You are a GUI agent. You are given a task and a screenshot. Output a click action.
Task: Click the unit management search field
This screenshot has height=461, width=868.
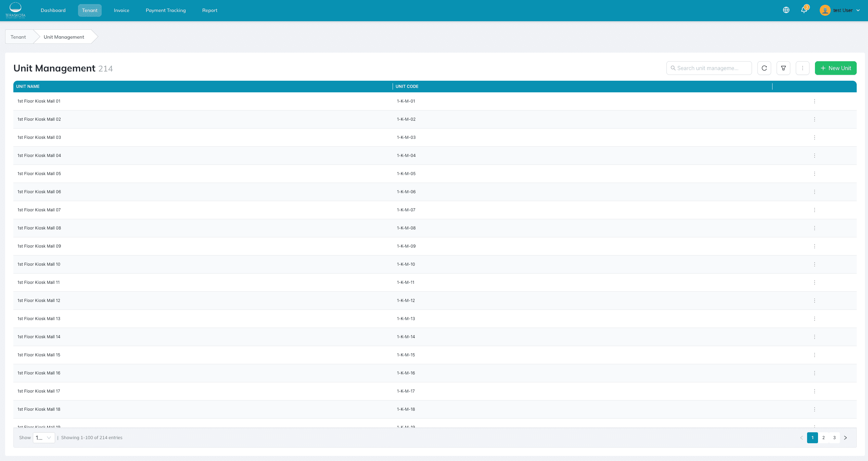pos(709,68)
